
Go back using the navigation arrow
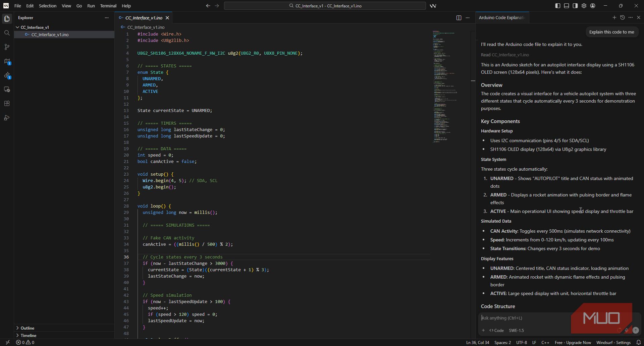point(208,6)
